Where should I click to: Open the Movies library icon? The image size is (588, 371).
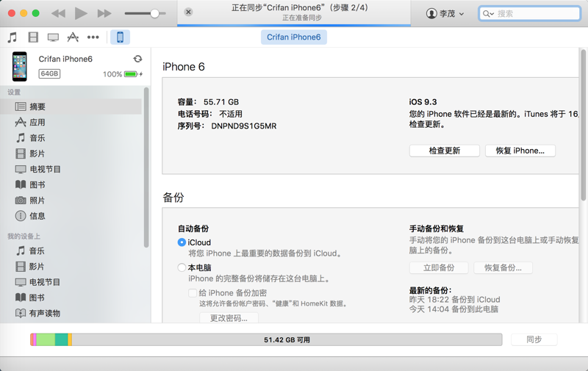tap(33, 37)
